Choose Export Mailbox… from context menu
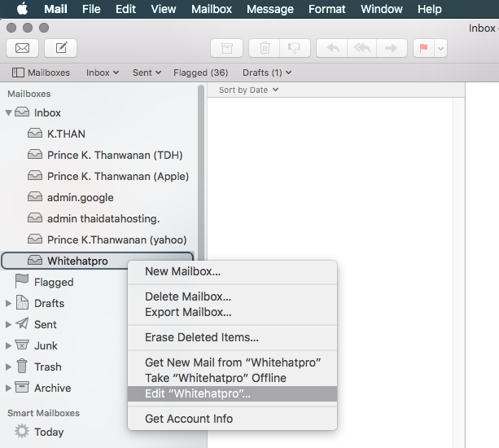 tap(232, 312)
